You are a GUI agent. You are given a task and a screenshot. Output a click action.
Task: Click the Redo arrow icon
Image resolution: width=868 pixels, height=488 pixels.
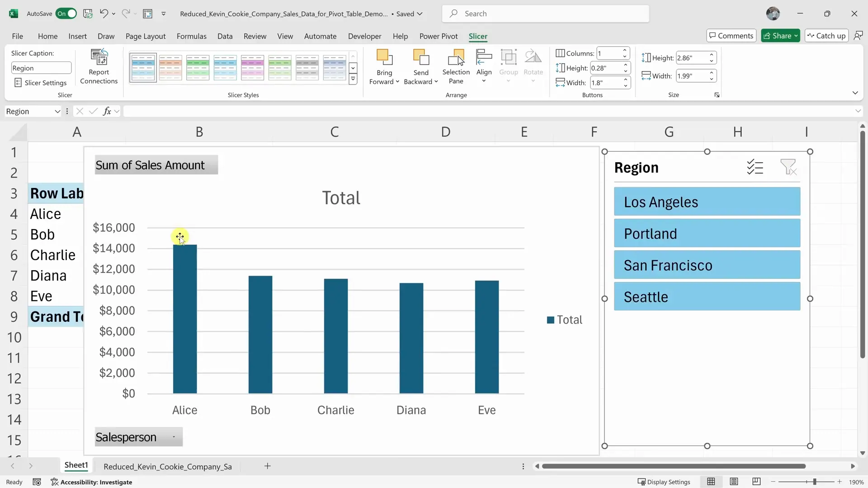[x=126, y=14]
